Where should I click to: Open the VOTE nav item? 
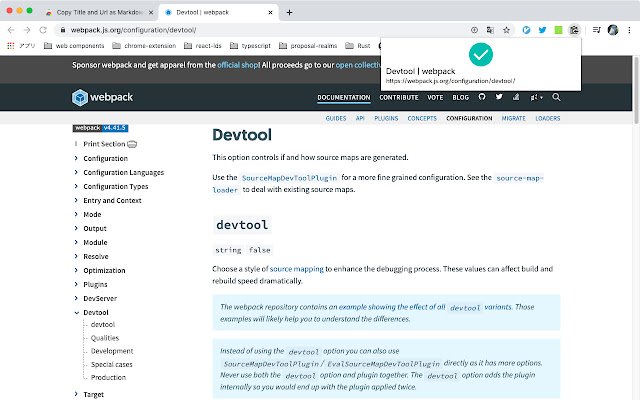point(435,98)
